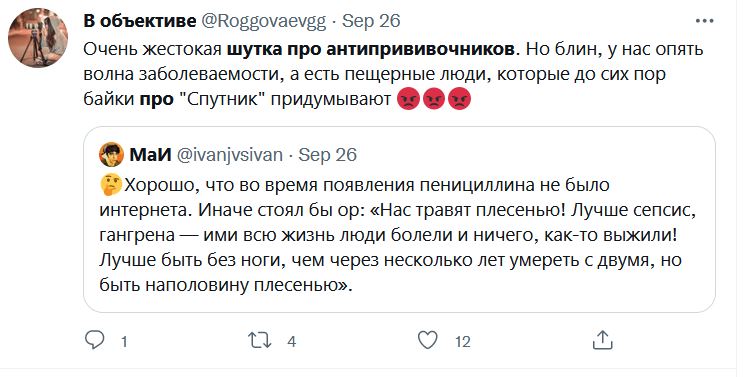Retweet using the arrows icon
Viewport: 753px width, 377px height.
pos(260,341)
